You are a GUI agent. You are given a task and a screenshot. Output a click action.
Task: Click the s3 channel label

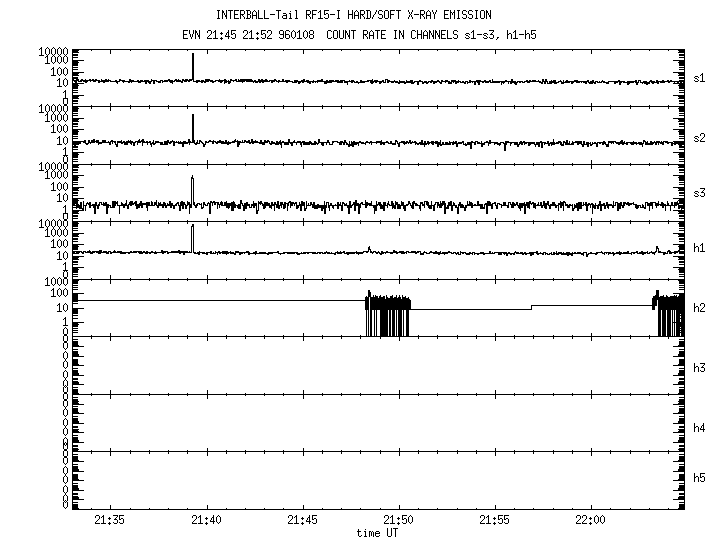click(x=699, y=193)
